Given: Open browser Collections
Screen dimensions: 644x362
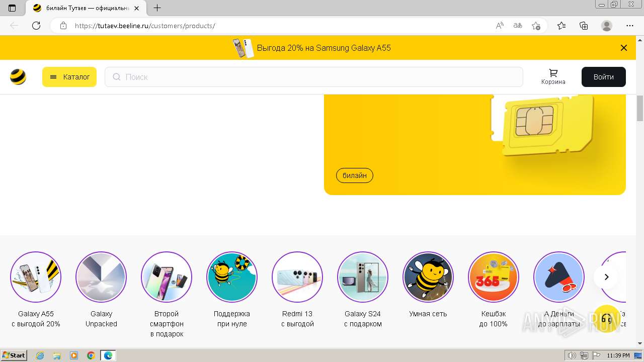Looking at the screenshot, I should 584,26.
